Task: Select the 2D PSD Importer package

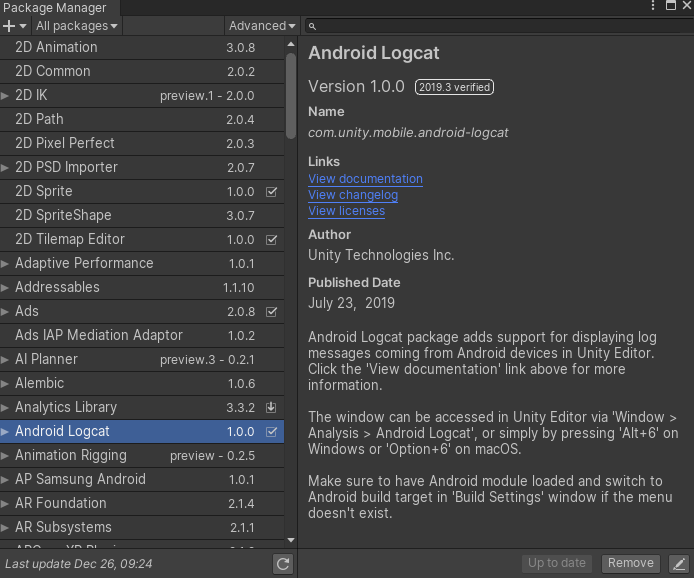Action: pyautogui.click(x=142, y=167)
